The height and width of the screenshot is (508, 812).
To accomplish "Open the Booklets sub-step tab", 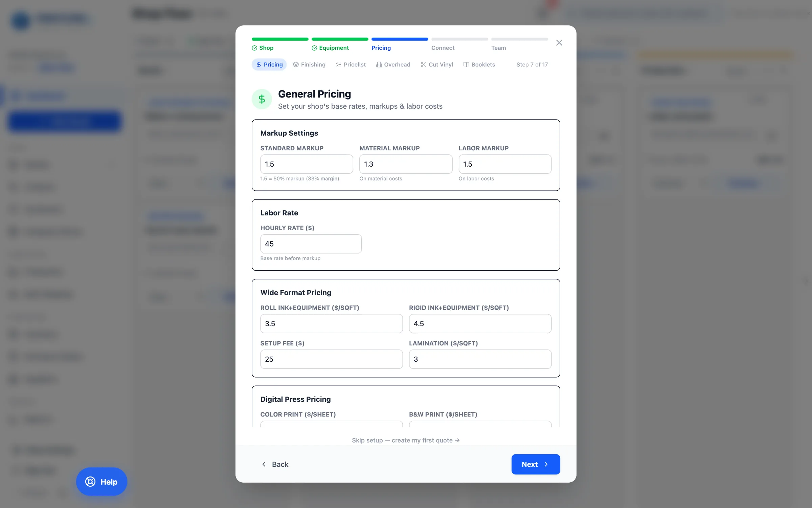I will click(x=479, y=64).
